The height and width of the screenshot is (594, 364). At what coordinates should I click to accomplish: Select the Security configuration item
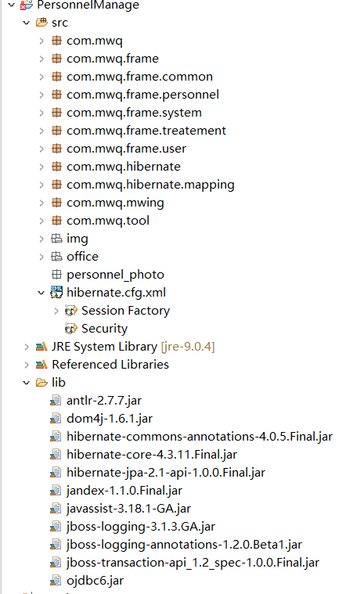[x=105, y=329]
